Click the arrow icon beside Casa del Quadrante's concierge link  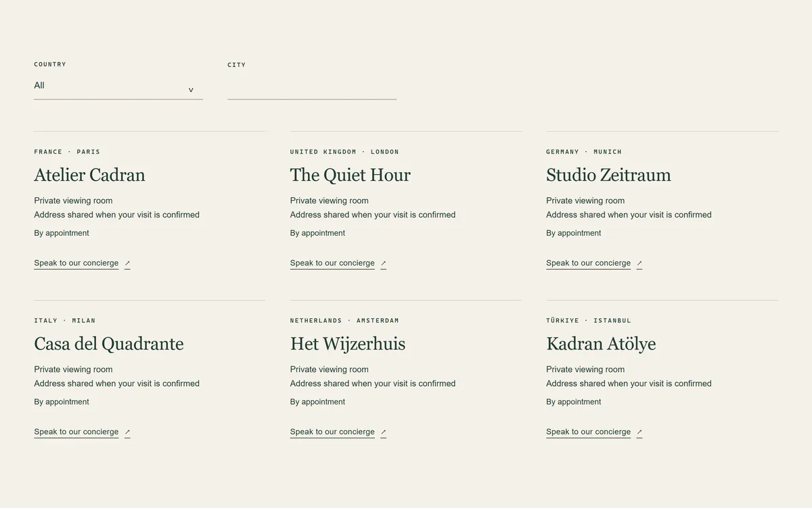(127, 432)
